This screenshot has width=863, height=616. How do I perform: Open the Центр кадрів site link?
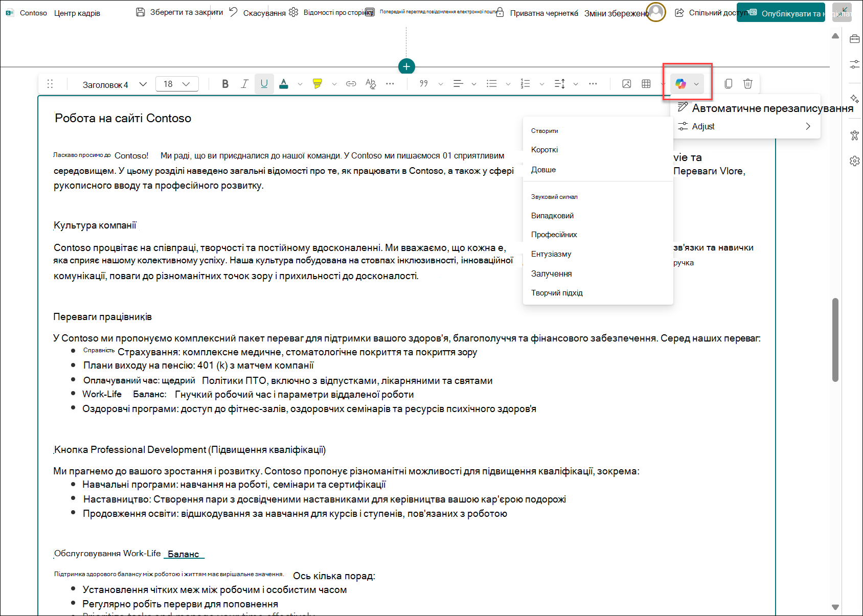[77, 13]
